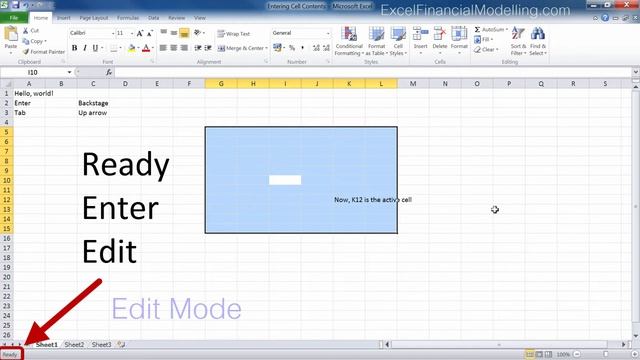The height and width of the screenshot is (360, 640).
Task: Minimize the ribbon with caret button
Action: (596, 18)
